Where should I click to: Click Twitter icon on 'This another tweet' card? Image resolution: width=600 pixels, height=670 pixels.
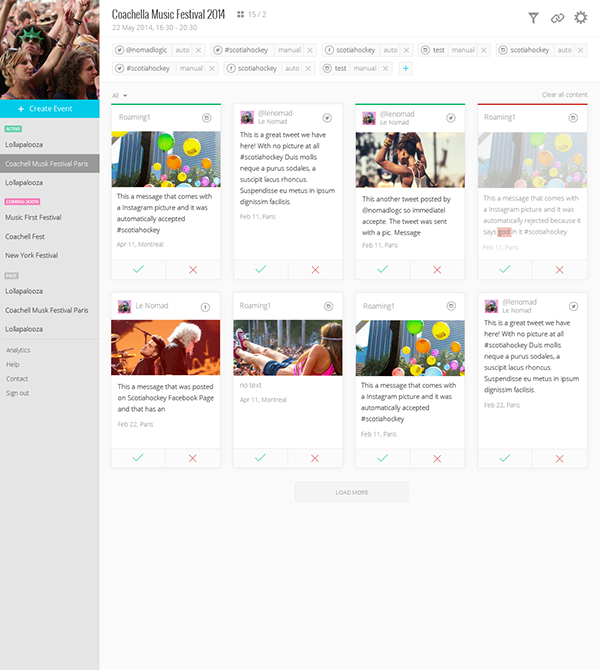[450, 118]
